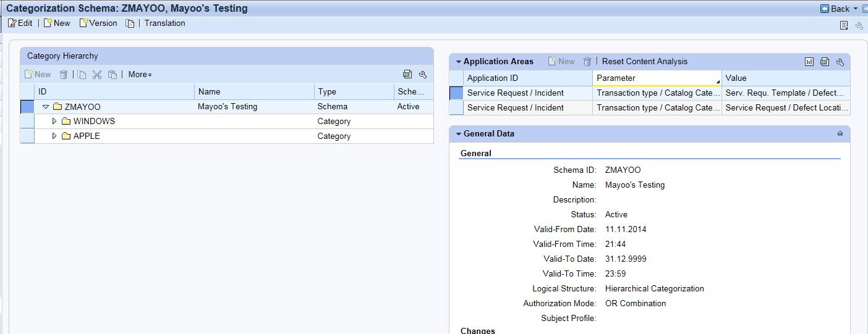Click the WINDOWS folder icon
Screen dimensions: 868x334
66,121
